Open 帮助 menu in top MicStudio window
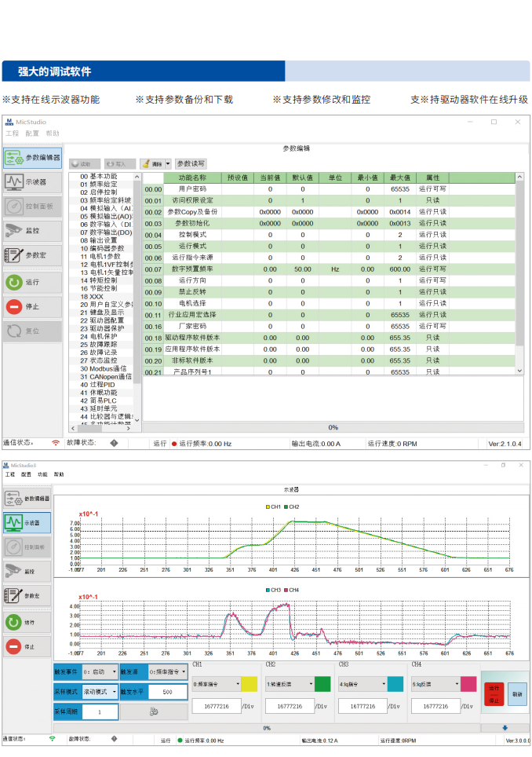The height and width of the screenshot is (757, 532). (x=52, y=133)
